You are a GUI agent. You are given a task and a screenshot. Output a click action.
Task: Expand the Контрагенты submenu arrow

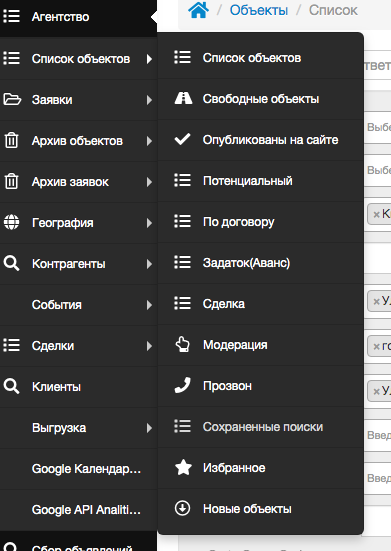(149, 264)
